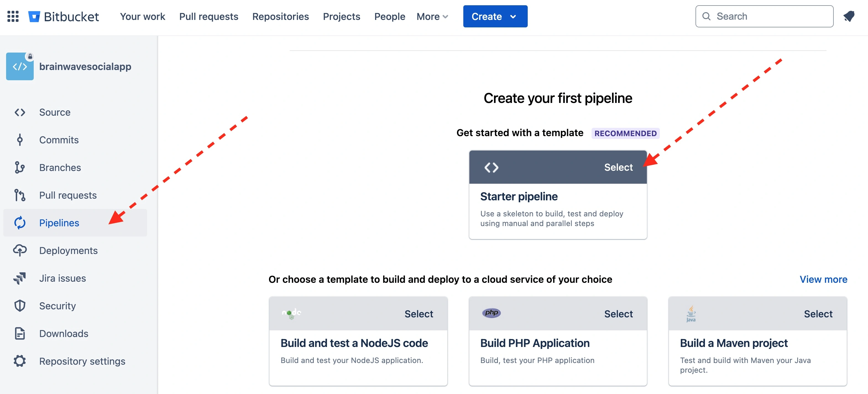The width and height of the screenshot is (868, 394).
Task: Open Pull requests in top navigation
Action: 209,16
